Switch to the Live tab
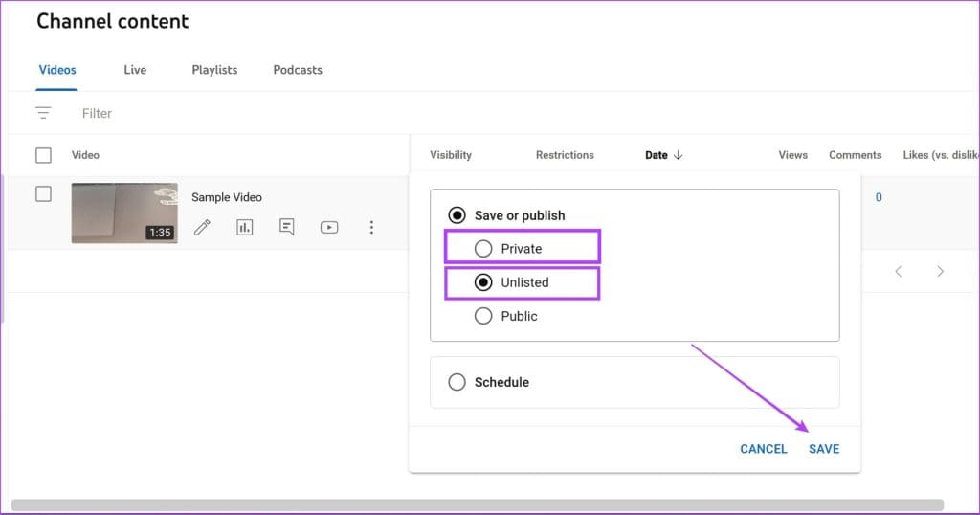 pos(135,70)
